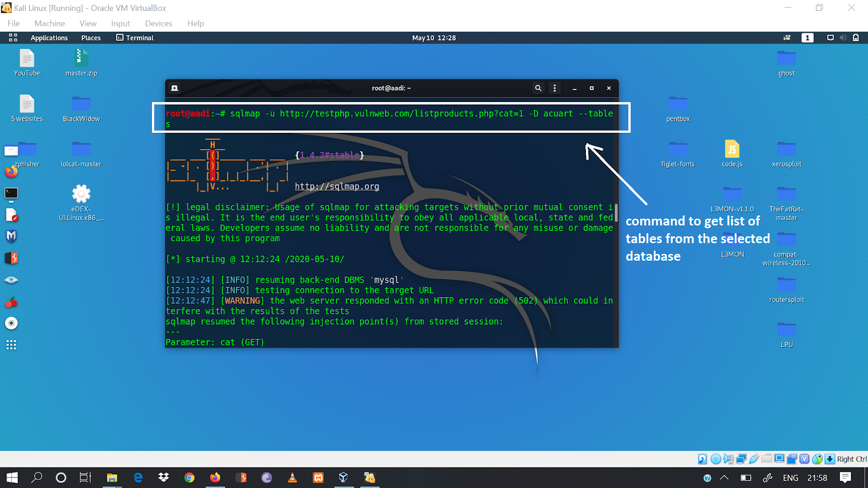Select the 5 websites file on desktop
Viewport: 868px width, 488px height.
27,108
